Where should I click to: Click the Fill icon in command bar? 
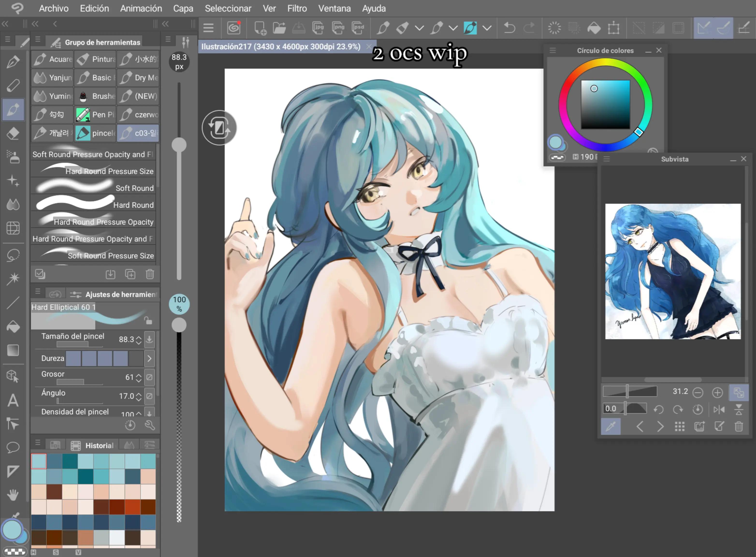(x=594, y=28)
